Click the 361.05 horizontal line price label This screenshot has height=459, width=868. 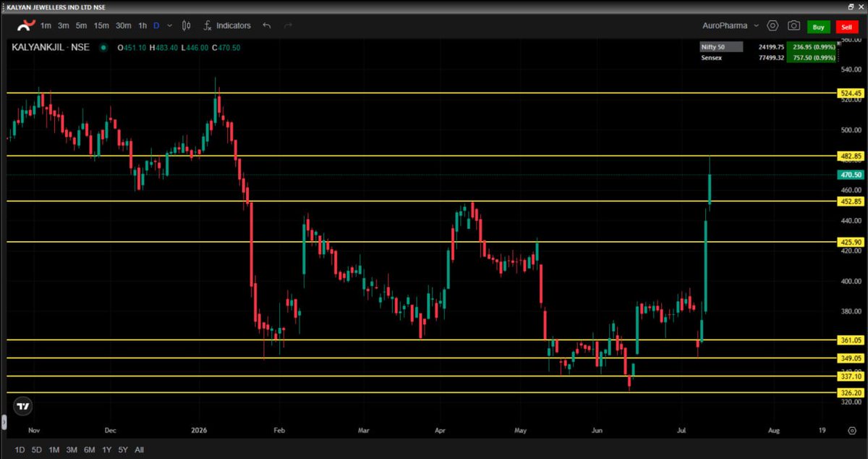(851, 340)
